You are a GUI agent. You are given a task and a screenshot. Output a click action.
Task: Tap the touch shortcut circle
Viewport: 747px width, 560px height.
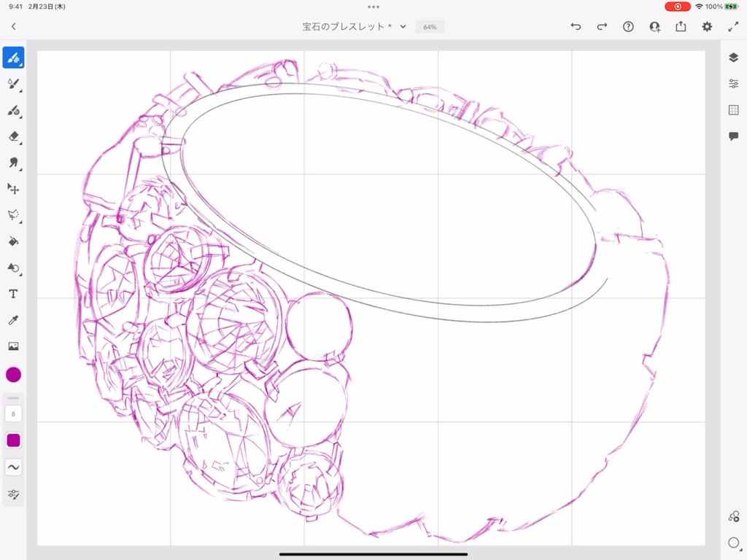734,542
